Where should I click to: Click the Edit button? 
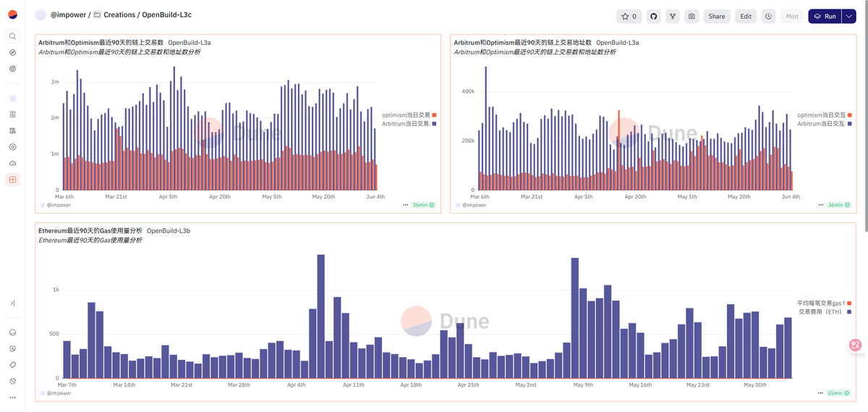click(746, 16)
